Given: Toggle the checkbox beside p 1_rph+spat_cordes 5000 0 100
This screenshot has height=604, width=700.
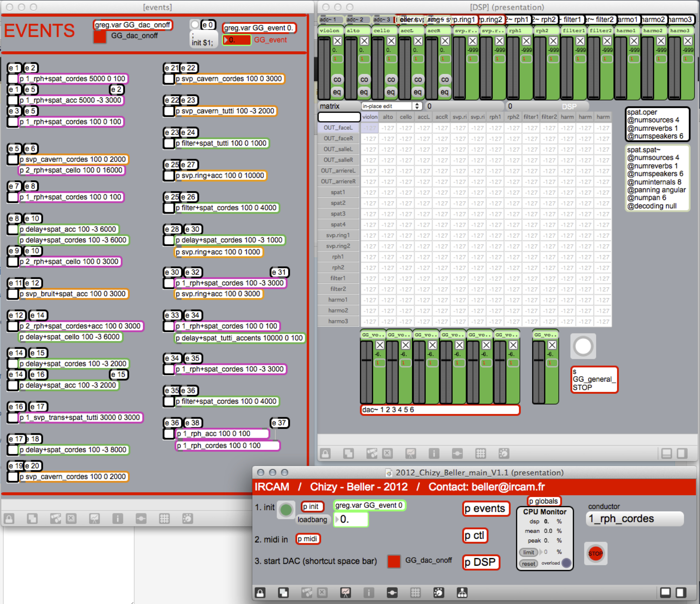Looking at the screenshot, I should pyautogui.click(x=13, y=79).
